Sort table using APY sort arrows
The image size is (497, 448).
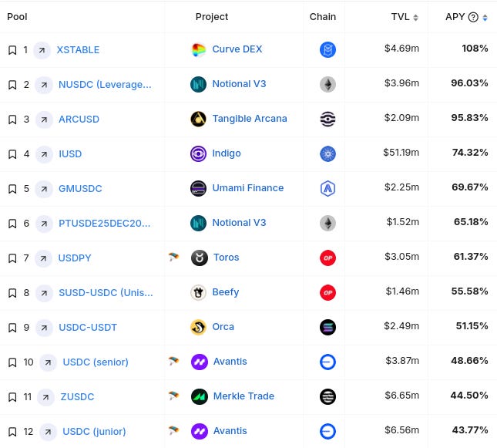[x=485, y=18]
